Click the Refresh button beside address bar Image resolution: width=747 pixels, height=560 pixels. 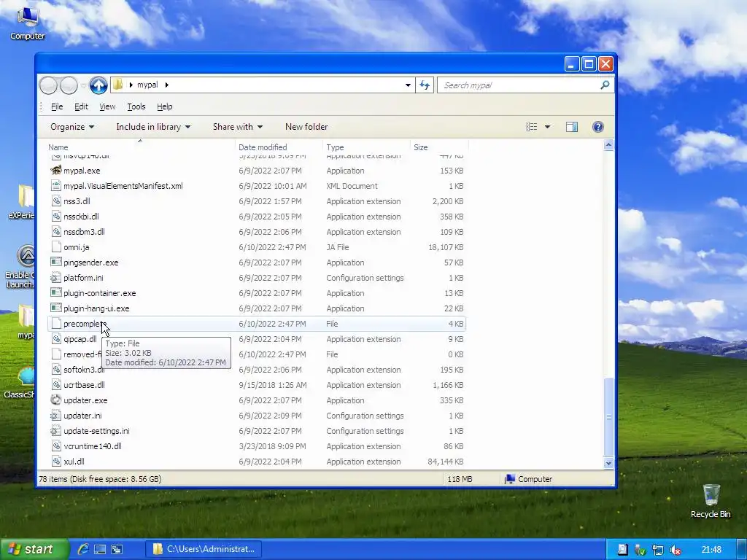pyautogui.click(x=425, y=85)
